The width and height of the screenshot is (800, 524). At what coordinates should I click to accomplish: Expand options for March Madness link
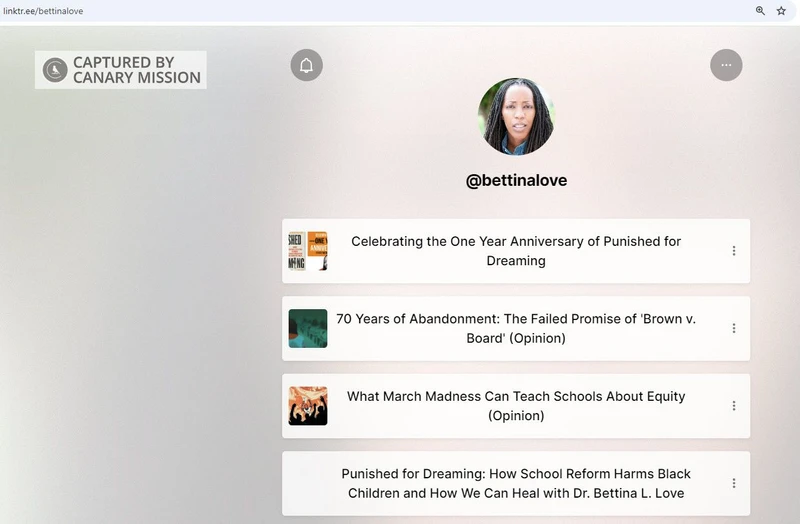[x=733, y=406]
